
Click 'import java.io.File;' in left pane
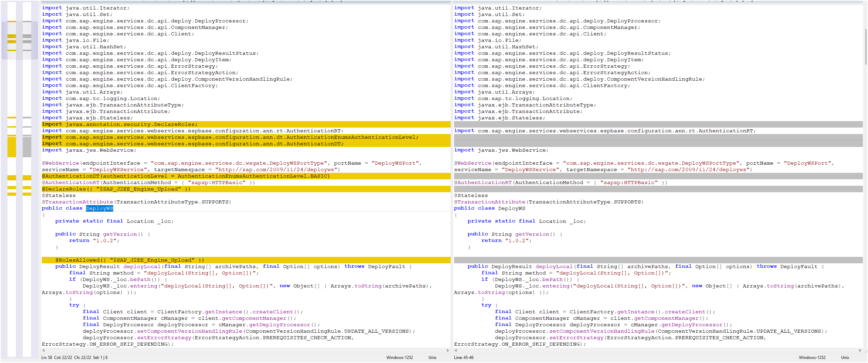pyautogui.click(x=75, y=40)
